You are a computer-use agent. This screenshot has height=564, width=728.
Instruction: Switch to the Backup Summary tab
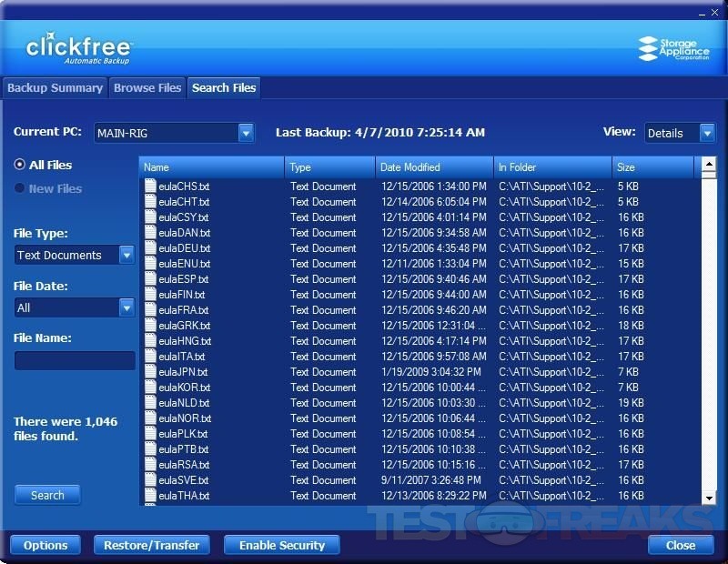click(55, 88)
